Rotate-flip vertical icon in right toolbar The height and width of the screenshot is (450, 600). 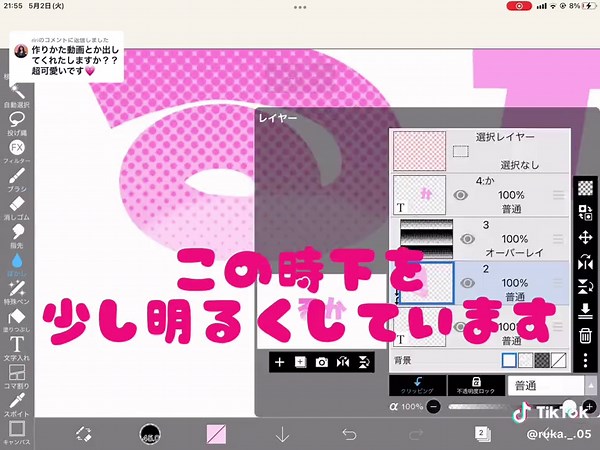(x=585, y=287)
